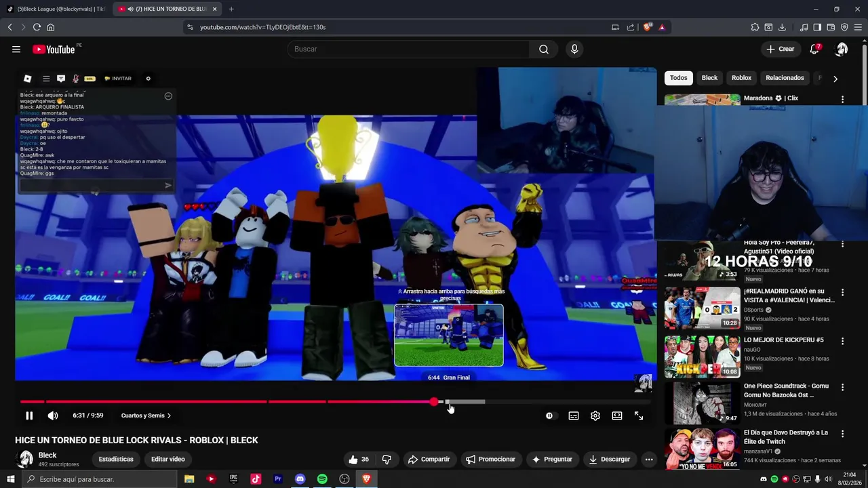Open the browser downloads icon
868x488 pixels.
point(782,27)
